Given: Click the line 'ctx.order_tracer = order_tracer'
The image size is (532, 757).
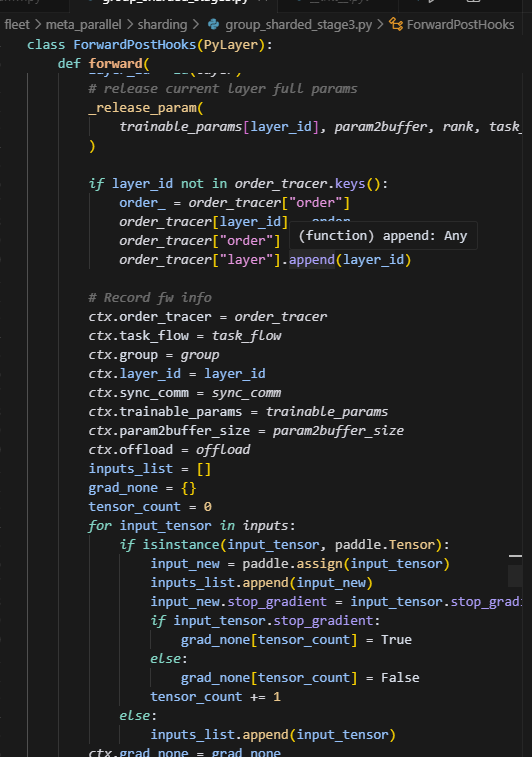Looking at the screenshot, I should (208, 317).
